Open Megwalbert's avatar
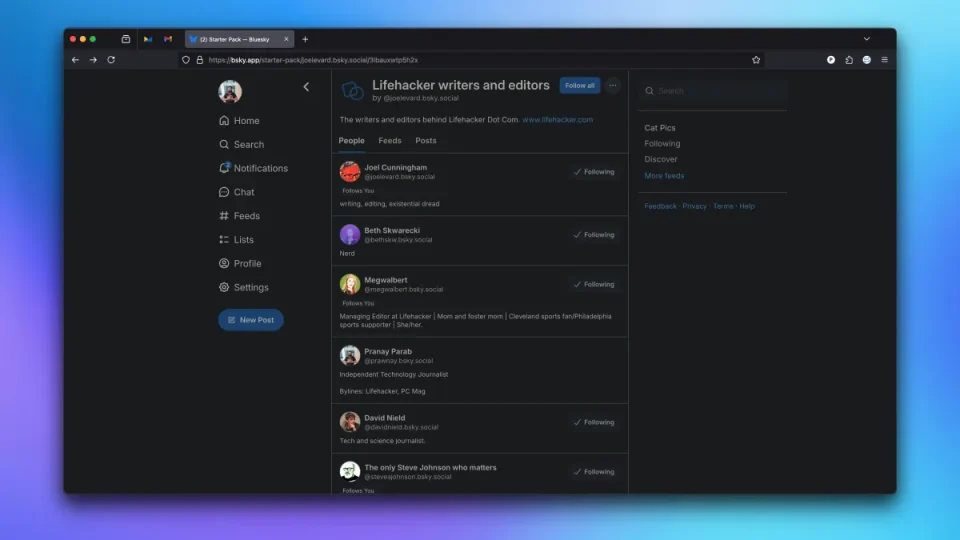Screen dimensions: 960x540 point(350,284)
